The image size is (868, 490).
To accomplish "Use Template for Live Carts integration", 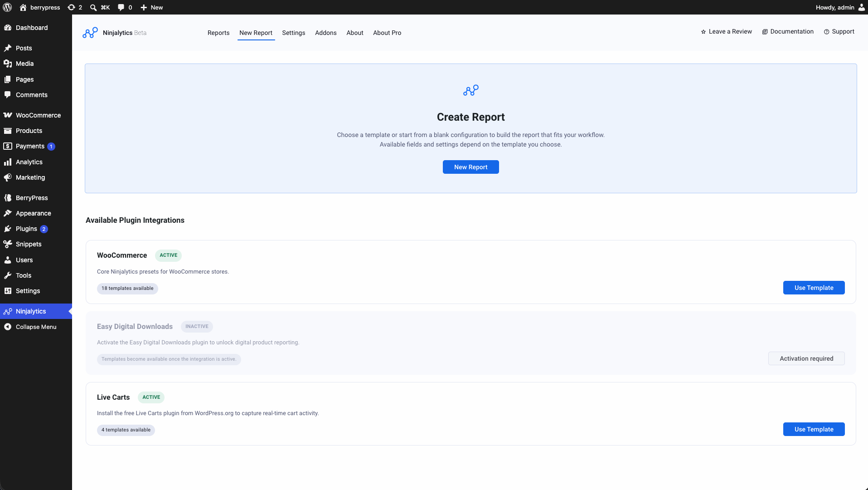I will point(814,429).
